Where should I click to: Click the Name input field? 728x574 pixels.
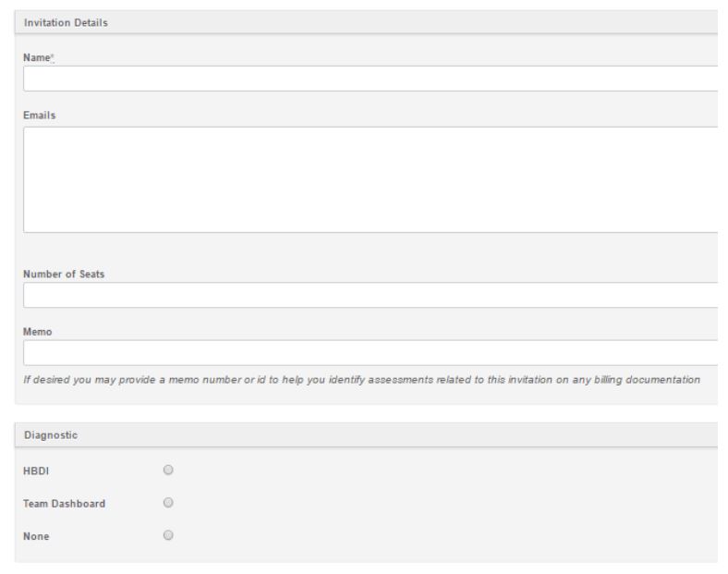coord(370,79)
